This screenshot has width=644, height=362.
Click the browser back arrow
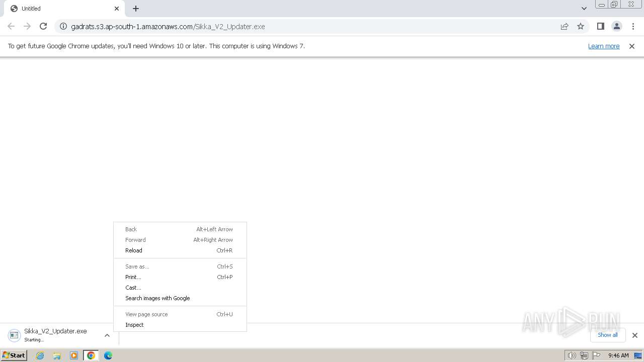coord(11,26)
